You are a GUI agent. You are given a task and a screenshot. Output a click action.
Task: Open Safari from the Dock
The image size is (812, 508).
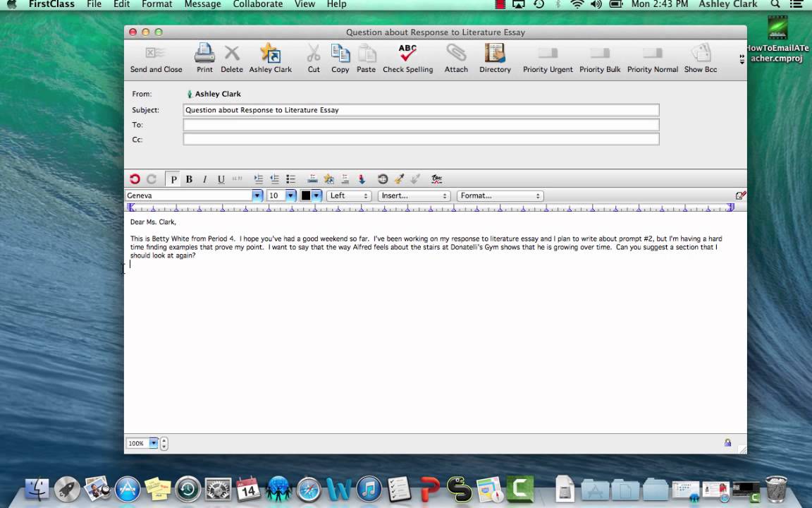[x=309, y=489]
